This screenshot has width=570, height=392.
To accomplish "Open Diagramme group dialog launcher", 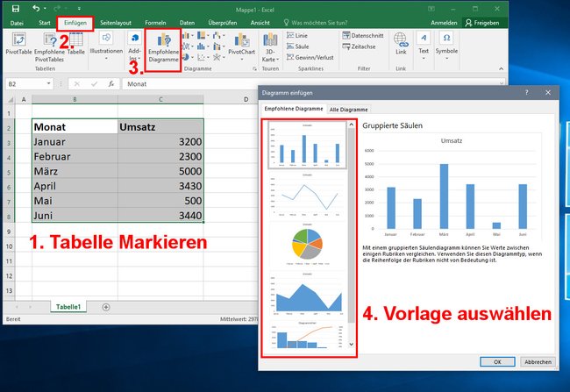I will [254, 68].
